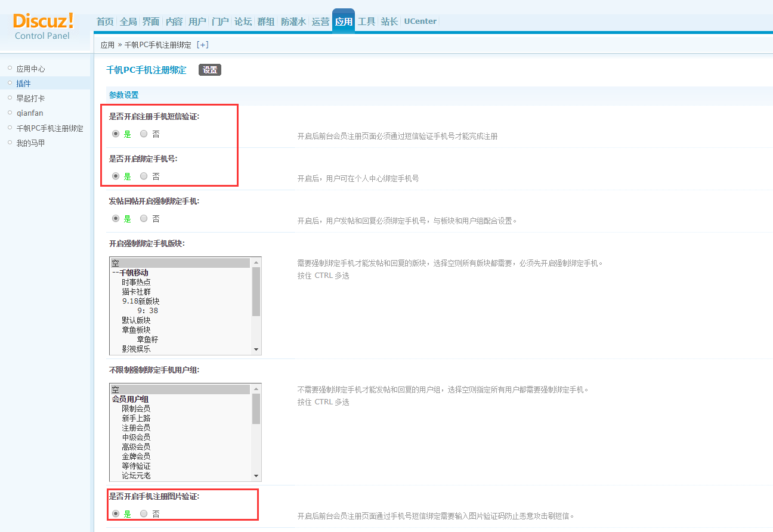Select 空 in 强制绑定手机版块 list
The image size is (773, 532).
click(180, 263)
